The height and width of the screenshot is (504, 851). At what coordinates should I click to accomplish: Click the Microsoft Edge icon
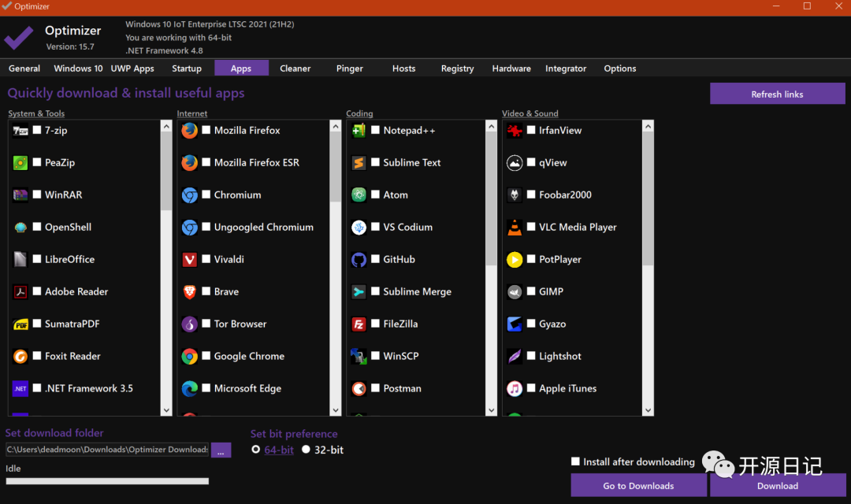pos(189,388)
